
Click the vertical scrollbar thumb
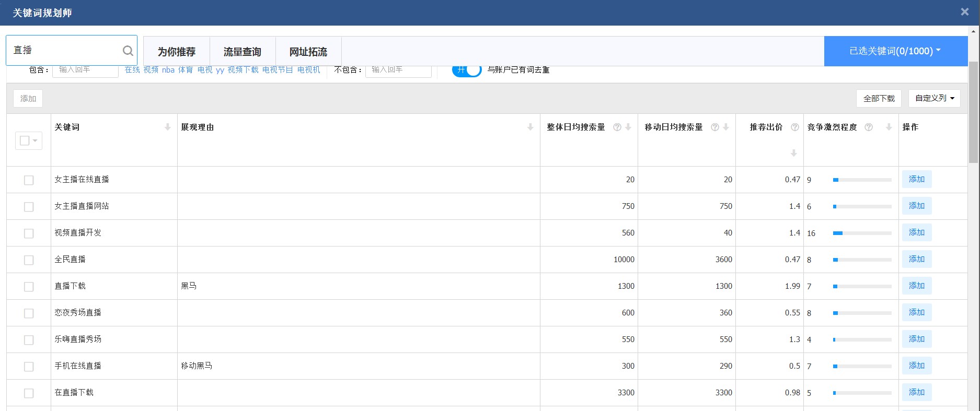[973, 112]
